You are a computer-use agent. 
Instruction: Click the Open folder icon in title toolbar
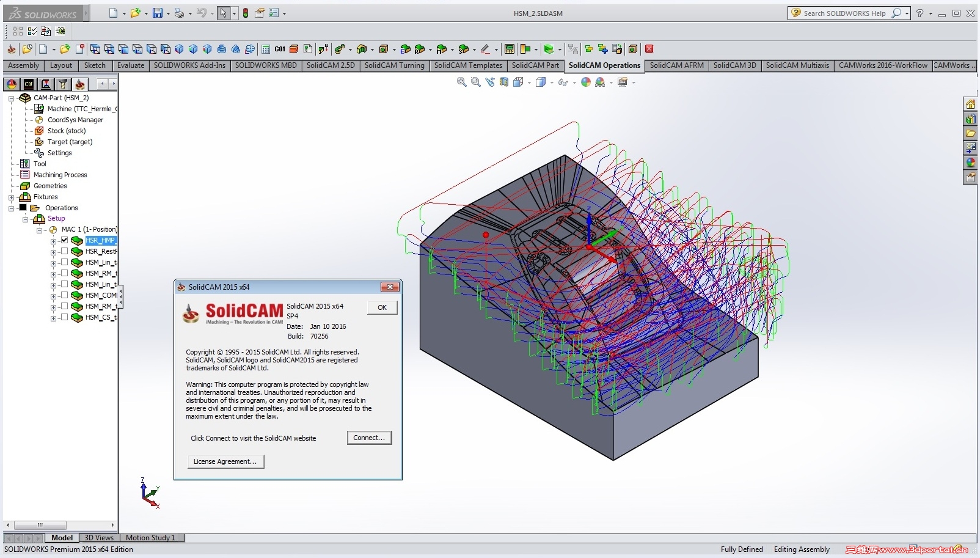[136, 13]
